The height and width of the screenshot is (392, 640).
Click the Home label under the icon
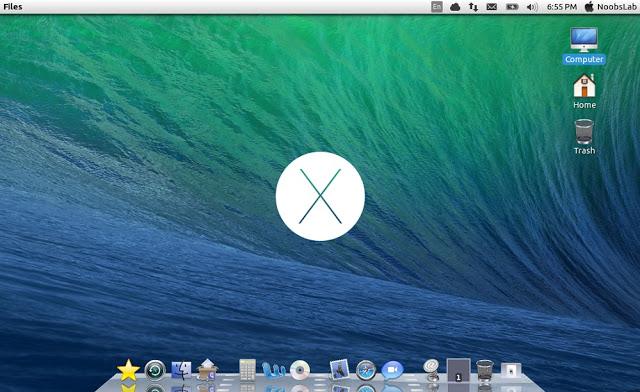click(584, 105)
